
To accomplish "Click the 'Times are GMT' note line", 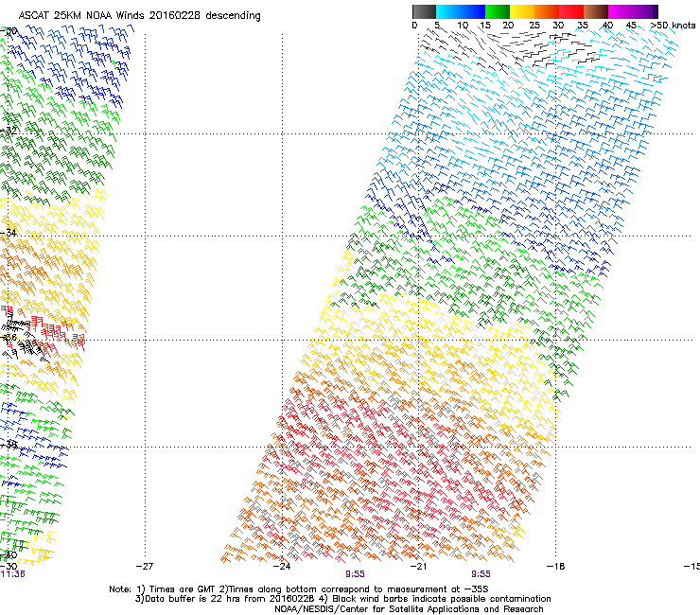I will [x=299, y=589].
